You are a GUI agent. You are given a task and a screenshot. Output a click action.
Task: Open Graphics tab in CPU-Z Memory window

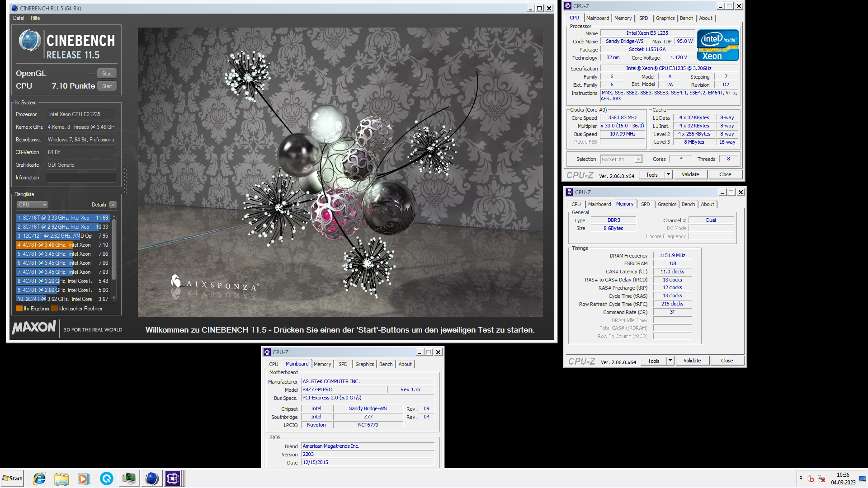[x=667, y=204]
